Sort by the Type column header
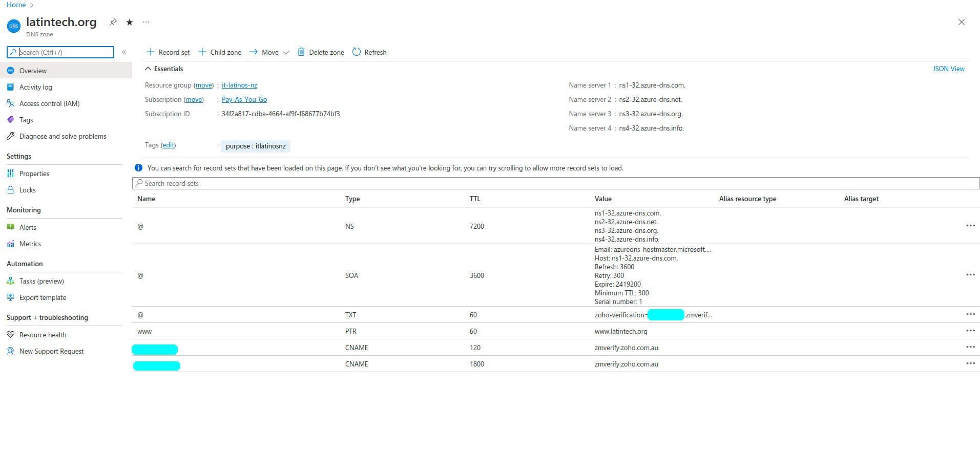Screen dimensions: 980x454 (x=352, y=199)
